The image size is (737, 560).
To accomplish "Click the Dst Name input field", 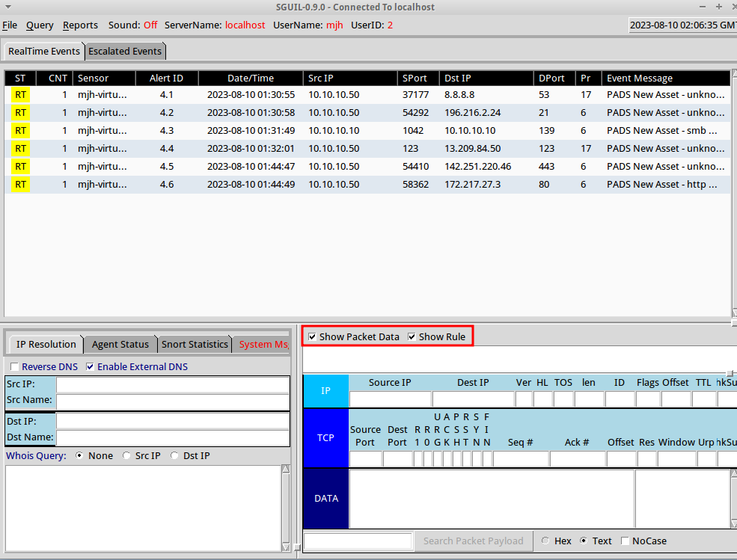I will [173, 437].
